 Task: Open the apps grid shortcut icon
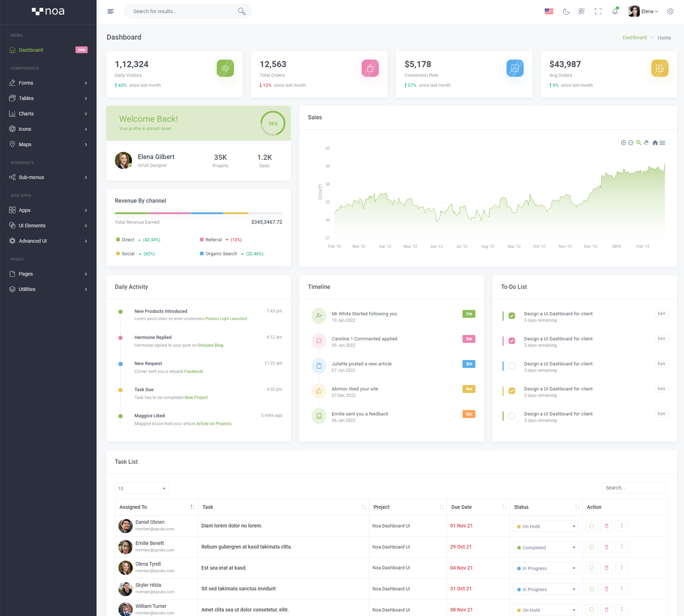coord(581,11)
